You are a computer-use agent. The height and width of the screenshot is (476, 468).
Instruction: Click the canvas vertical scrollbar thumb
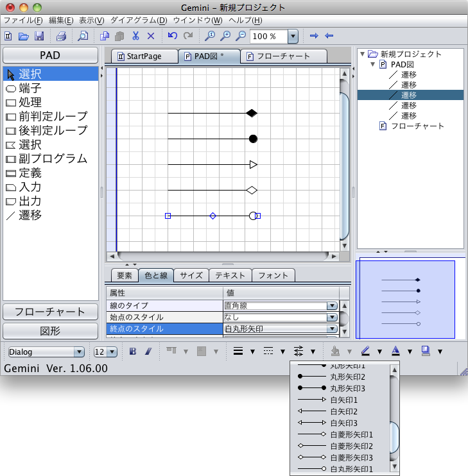(x=344, y=166)
